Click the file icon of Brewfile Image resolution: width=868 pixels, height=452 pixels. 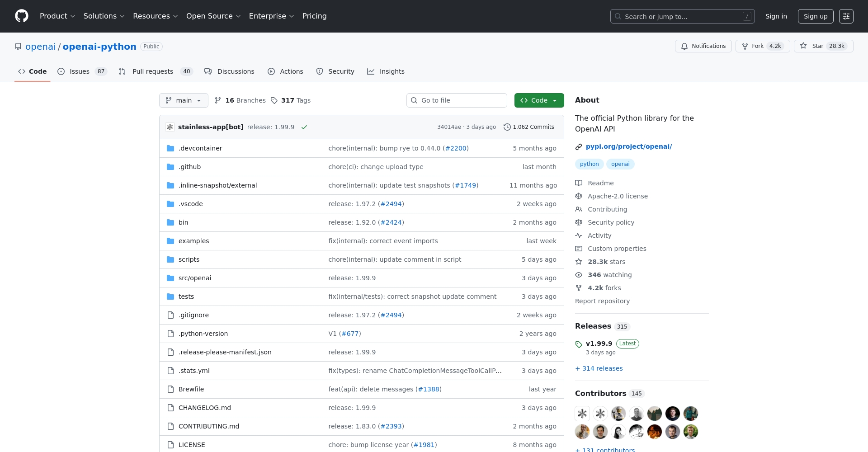pyautogui.click(x=170, y=389)
